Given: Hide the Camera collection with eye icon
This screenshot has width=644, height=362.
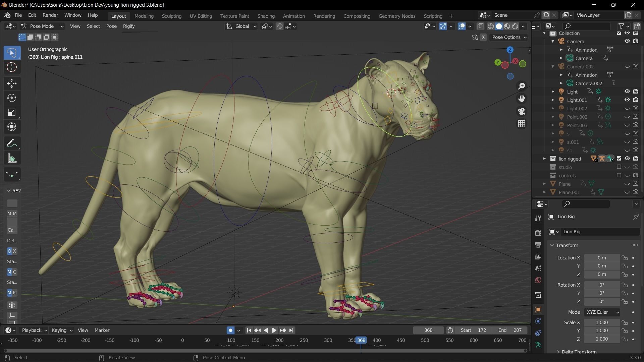Looking at the screenshot, I should coord(627,41).
